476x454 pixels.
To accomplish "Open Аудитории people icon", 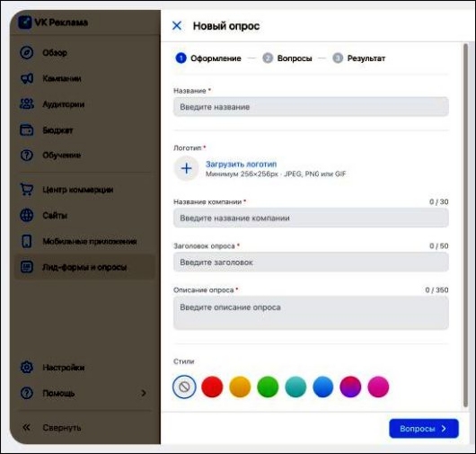I will click(x=27, y=104).
